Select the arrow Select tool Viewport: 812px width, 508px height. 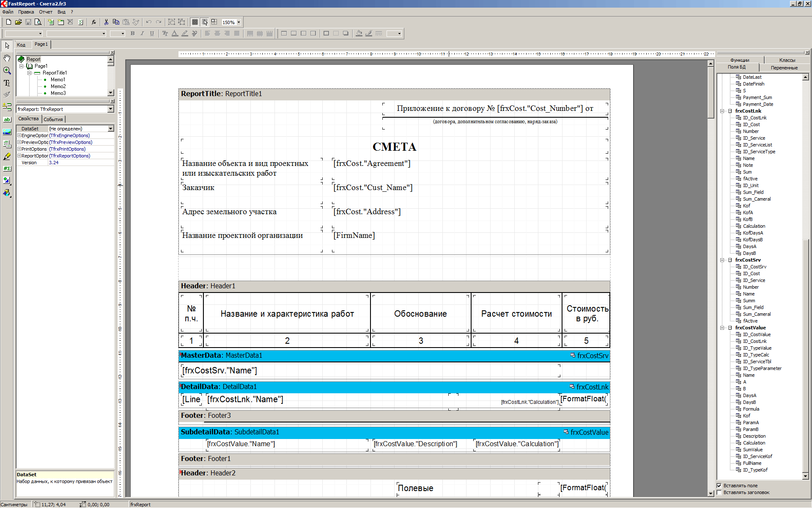[x=7, y=46]
